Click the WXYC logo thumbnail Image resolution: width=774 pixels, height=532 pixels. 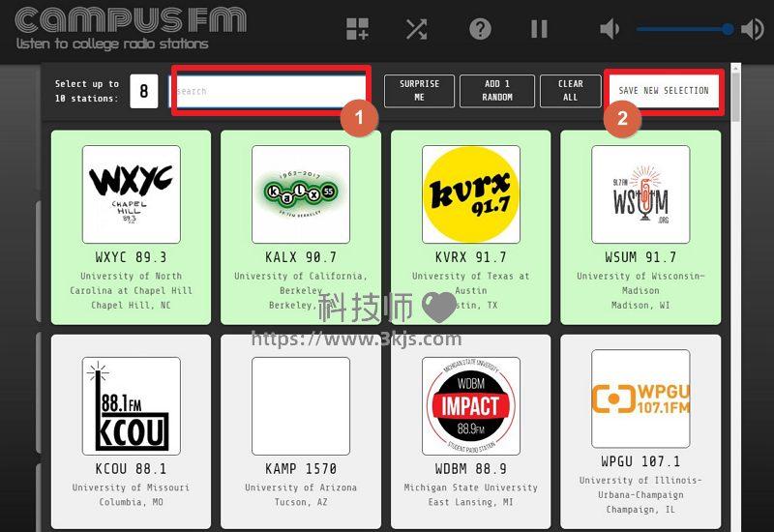coord(132,194)
